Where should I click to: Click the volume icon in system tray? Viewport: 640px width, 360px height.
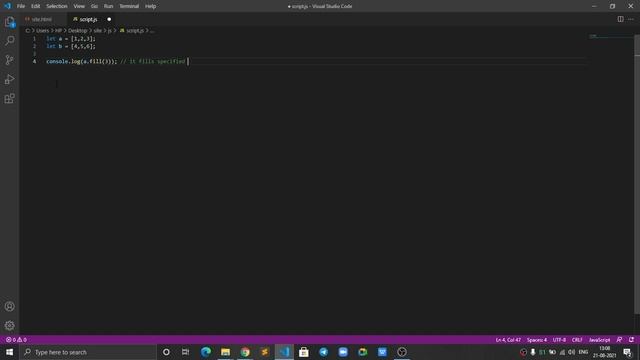(x=572, y=352)
